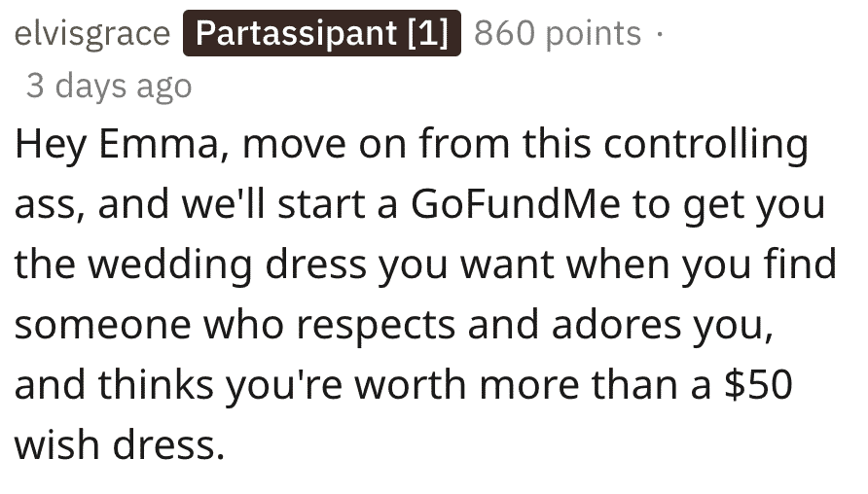Open the elvisgrace user profile
The image size is (868, 494).
(x=91, y=33)
